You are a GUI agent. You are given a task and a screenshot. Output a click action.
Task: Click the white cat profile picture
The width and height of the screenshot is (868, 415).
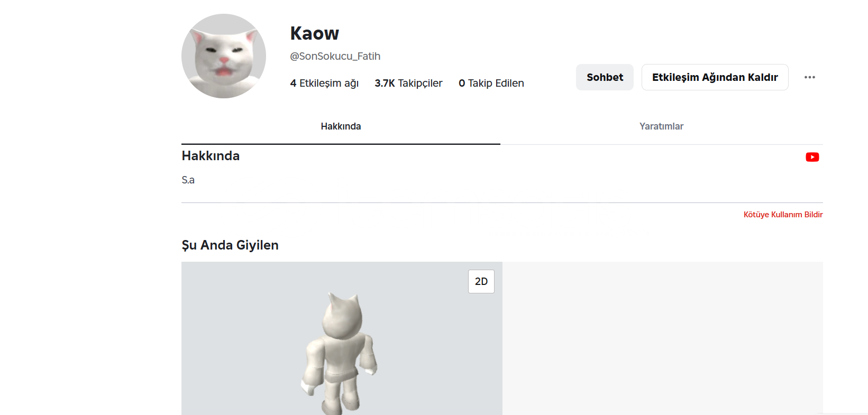[224, 56]
